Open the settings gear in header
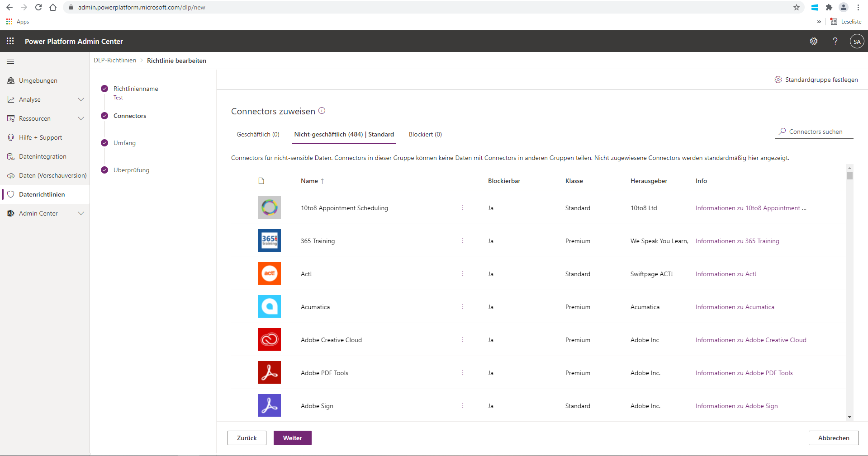 [814, 41]
